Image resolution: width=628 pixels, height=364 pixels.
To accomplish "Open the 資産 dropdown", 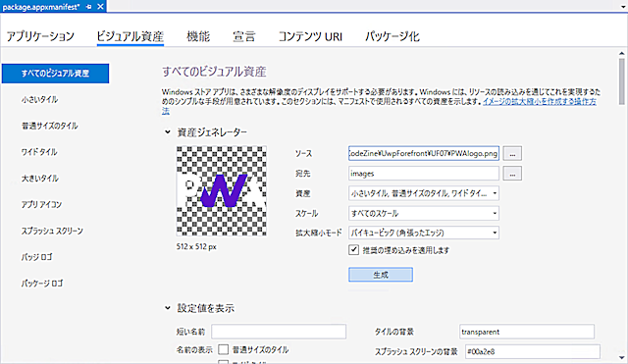I will 424,193.
